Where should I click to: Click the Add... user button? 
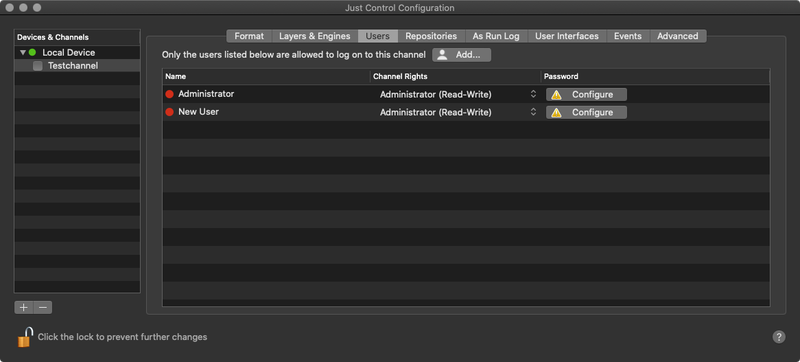(462, 55)
